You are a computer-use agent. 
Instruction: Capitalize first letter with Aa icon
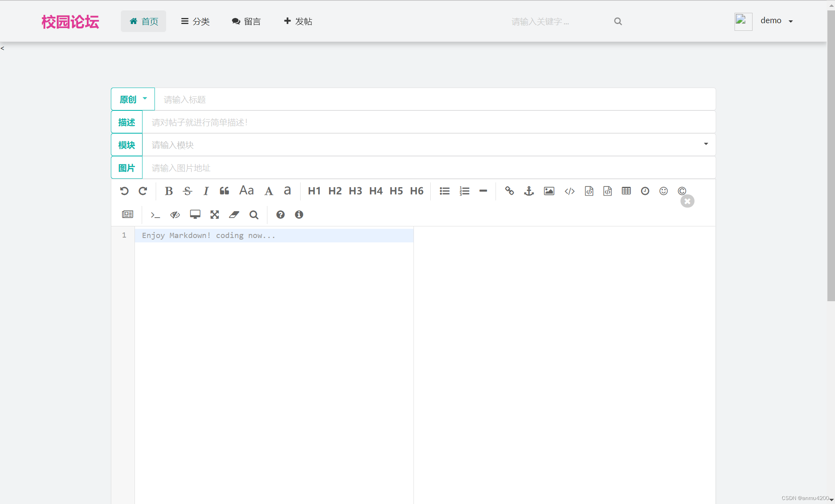[x=247, y=191]
